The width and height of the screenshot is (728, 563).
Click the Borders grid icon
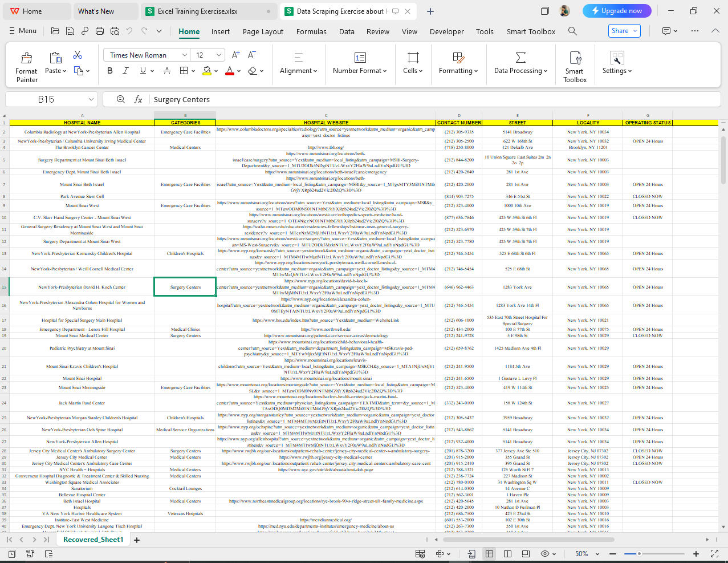click(184, 71)
